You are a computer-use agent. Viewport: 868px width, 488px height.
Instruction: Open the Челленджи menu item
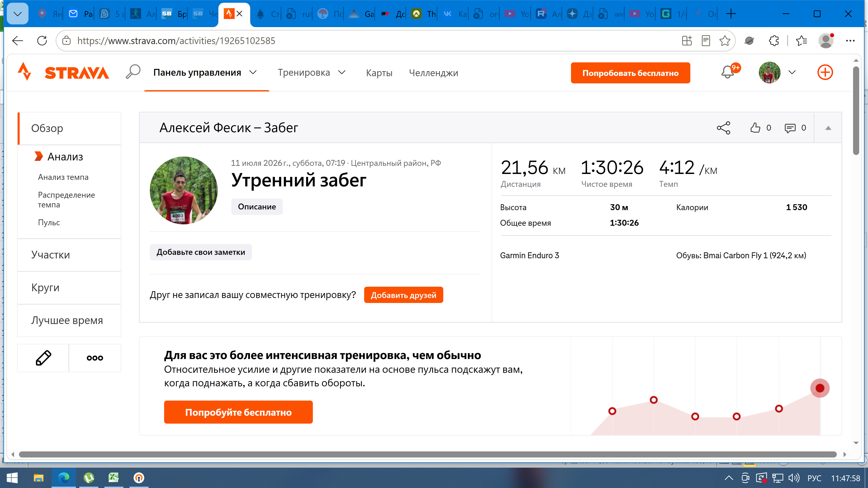[x=433, y=73]
